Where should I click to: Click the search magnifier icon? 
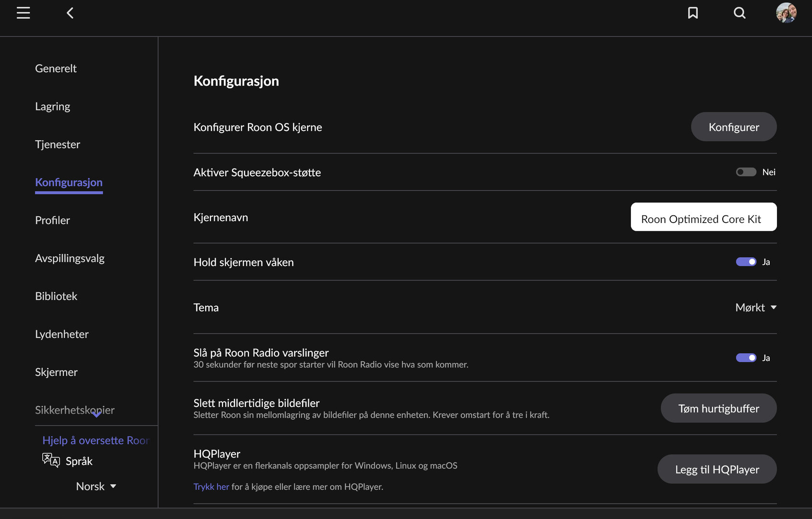coord(739,13)
